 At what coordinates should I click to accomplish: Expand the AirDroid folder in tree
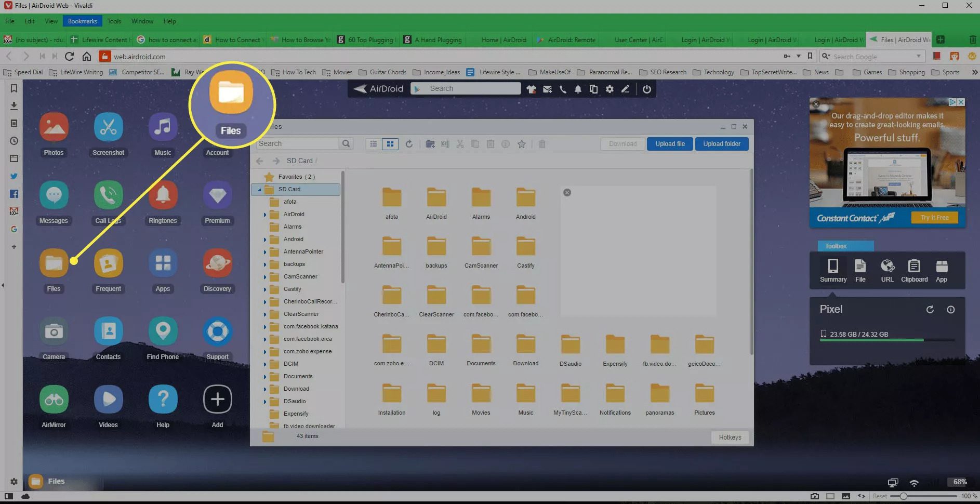coord(264,215)
